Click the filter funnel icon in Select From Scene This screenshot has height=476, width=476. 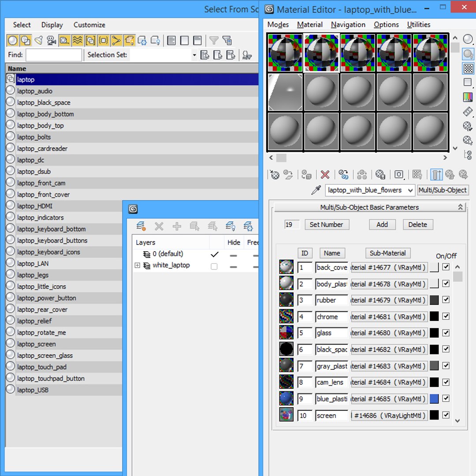[214, 41]
